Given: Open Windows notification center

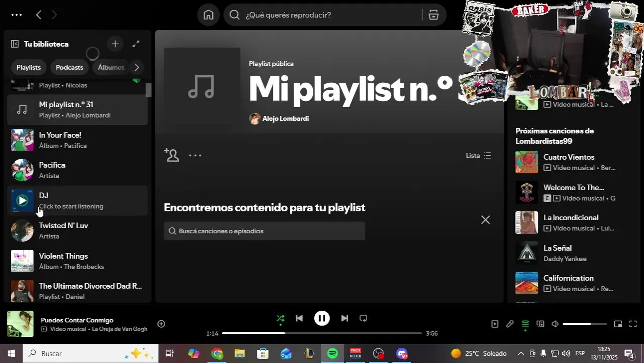Looking at the screenshot, I should (629, 354).
